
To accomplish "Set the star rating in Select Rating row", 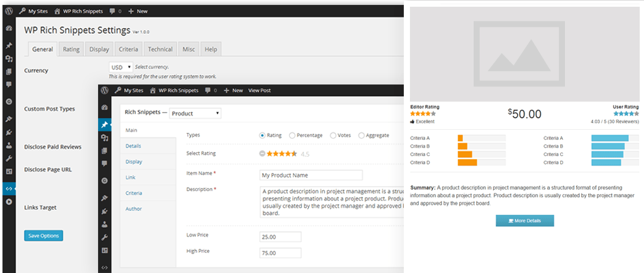I will click(x=282, y=154).
